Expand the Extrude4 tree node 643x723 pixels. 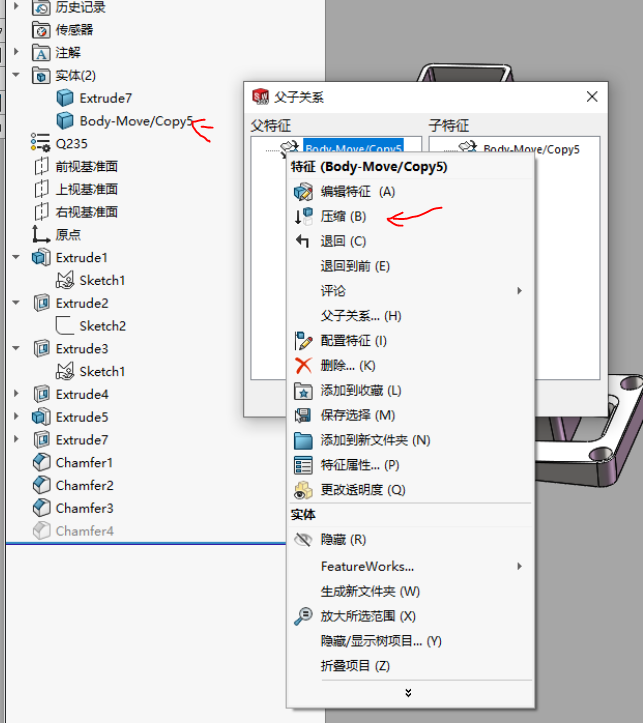pyautogui.click(x=16, y=393)
